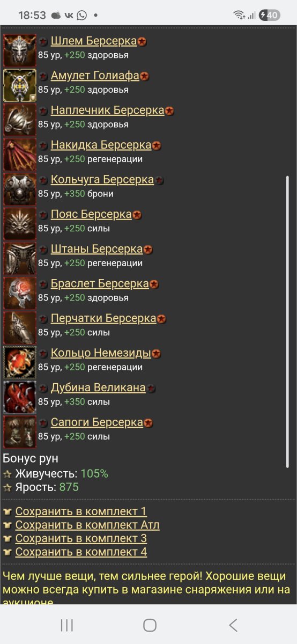Open the Наплечник Берсерка link
Viewport: 297px width, 644px height.
(x=107, y=111)
